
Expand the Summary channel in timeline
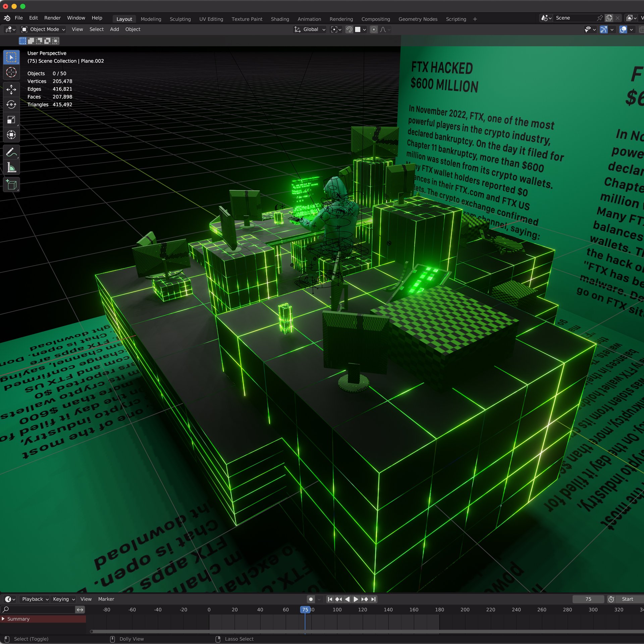tap(3, 619)
